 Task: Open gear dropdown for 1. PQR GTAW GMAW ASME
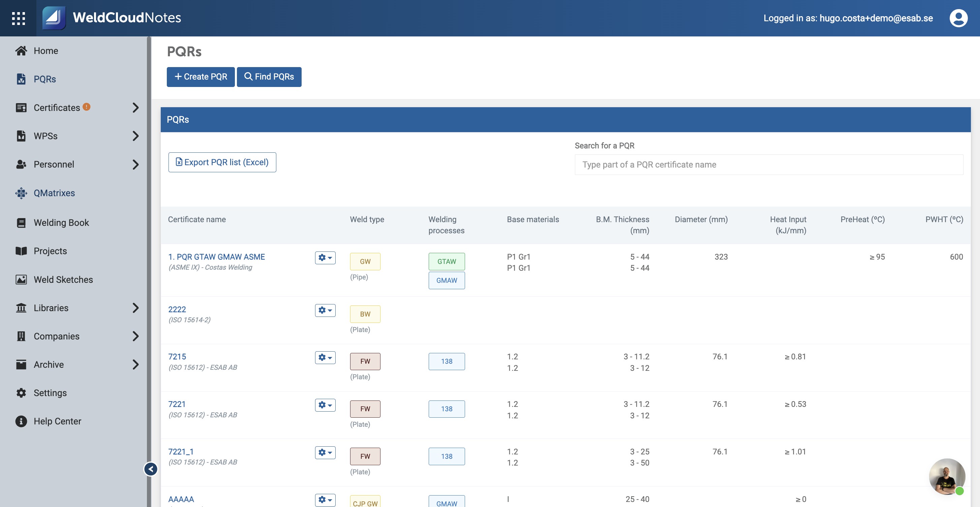click(x=325, y=258)
